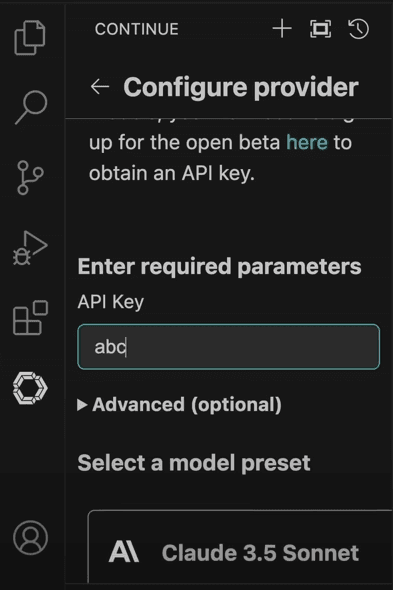
Task: Open the Search magnifier panel
Action: (31, 107)
